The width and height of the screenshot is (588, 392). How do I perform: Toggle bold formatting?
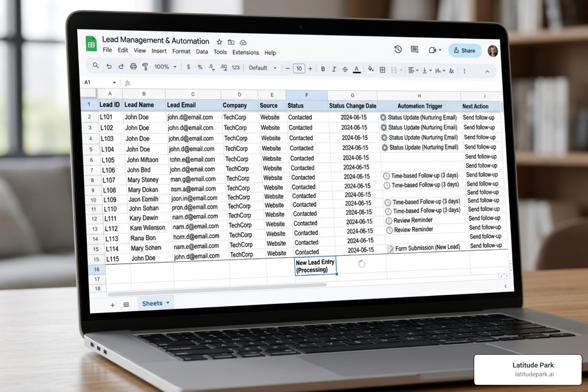323,69
